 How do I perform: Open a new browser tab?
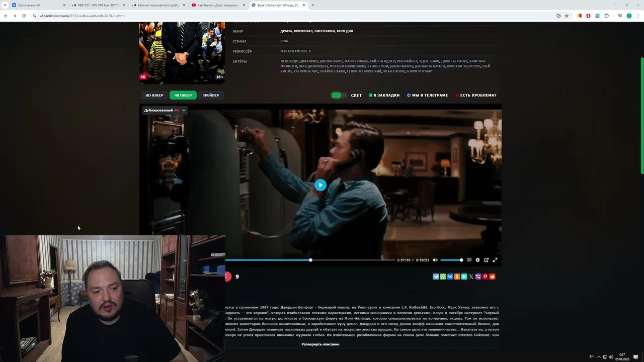click(x=313, y=5)
